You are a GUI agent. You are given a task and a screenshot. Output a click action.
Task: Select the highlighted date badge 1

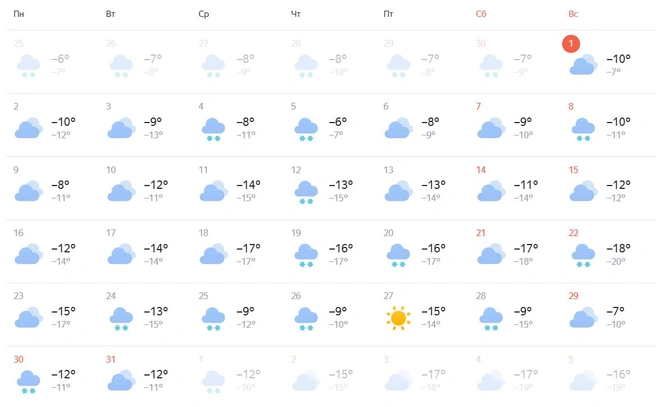coord(570,44)
